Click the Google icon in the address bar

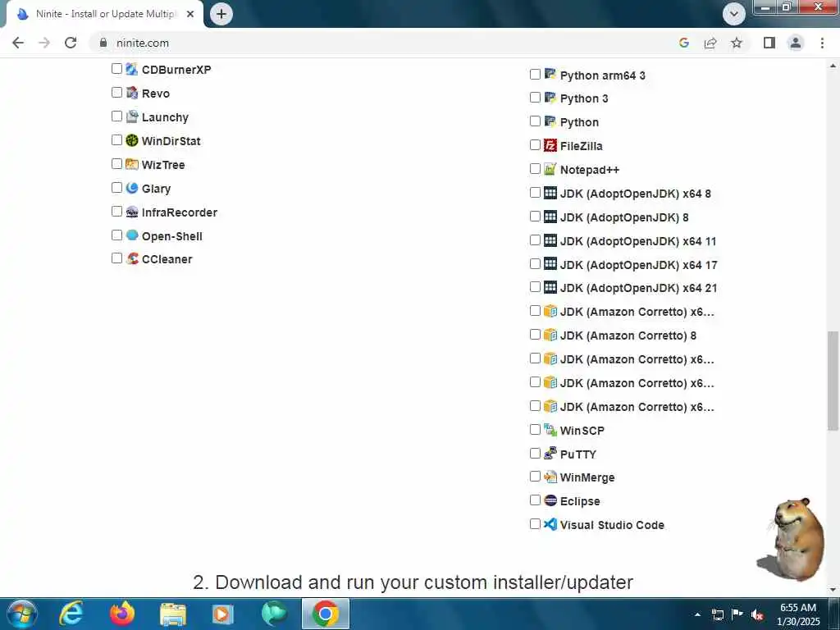pos(683,43)
